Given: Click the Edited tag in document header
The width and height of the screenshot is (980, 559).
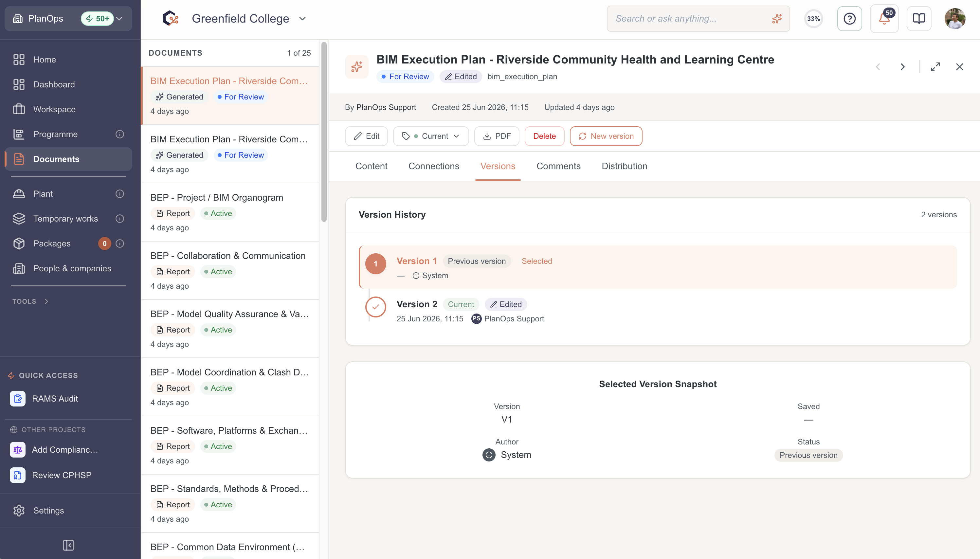Looking at the screenshot, I should click(461, 76).
